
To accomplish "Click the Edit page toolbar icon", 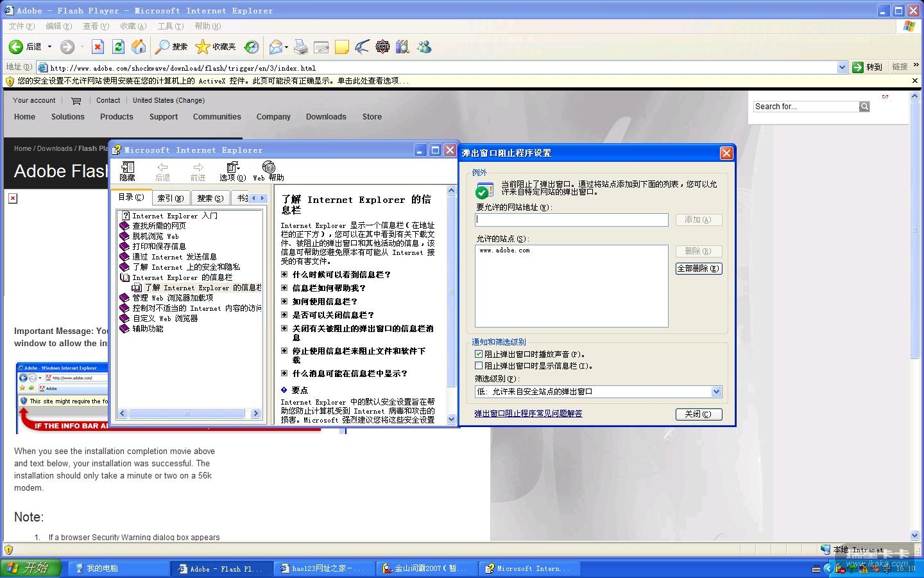I will (x=321, y=47).
